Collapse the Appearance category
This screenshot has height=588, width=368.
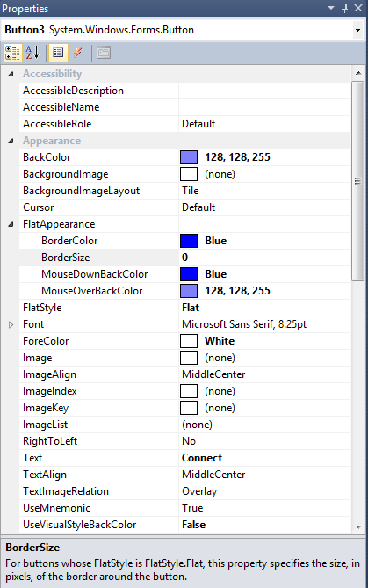(11, 141)
